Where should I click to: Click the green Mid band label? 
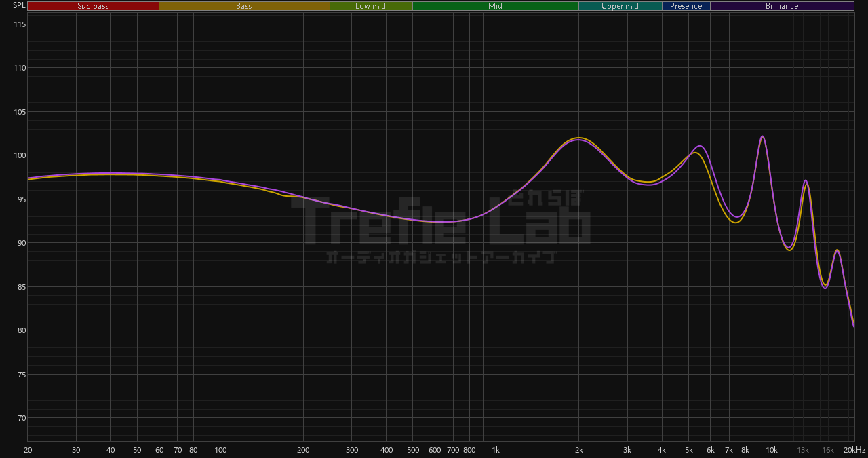pyautogui.click(x=496, y=6)
